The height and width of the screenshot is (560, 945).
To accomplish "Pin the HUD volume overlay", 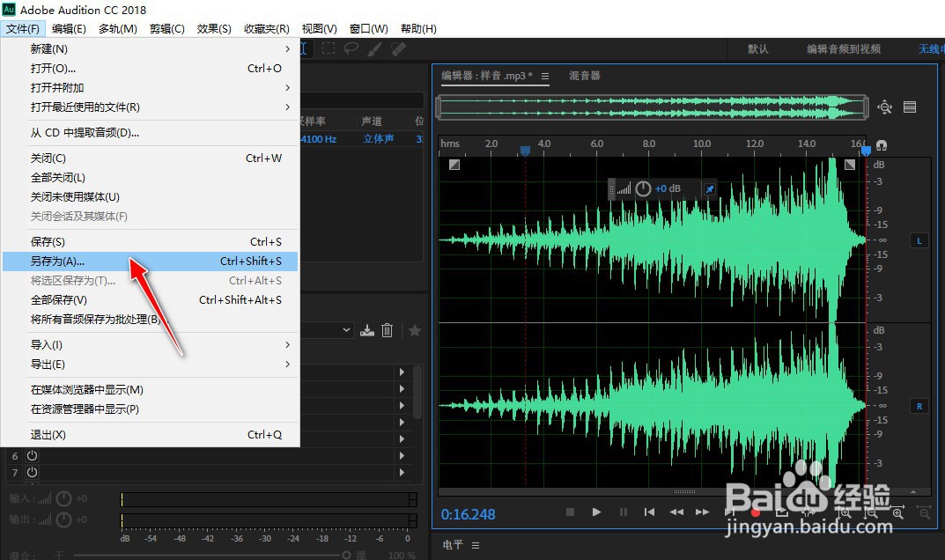I will point(710,189).
